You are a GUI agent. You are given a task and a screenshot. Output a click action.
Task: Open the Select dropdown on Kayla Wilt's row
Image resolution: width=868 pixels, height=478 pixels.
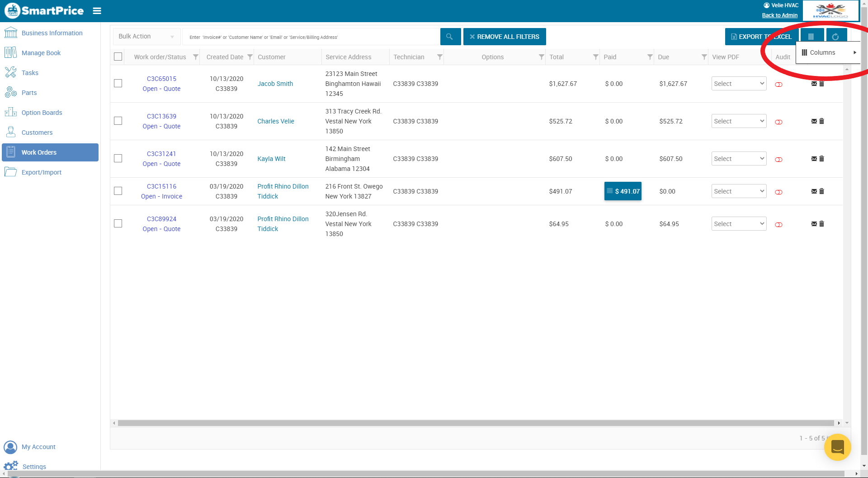(x=738, y=158)
